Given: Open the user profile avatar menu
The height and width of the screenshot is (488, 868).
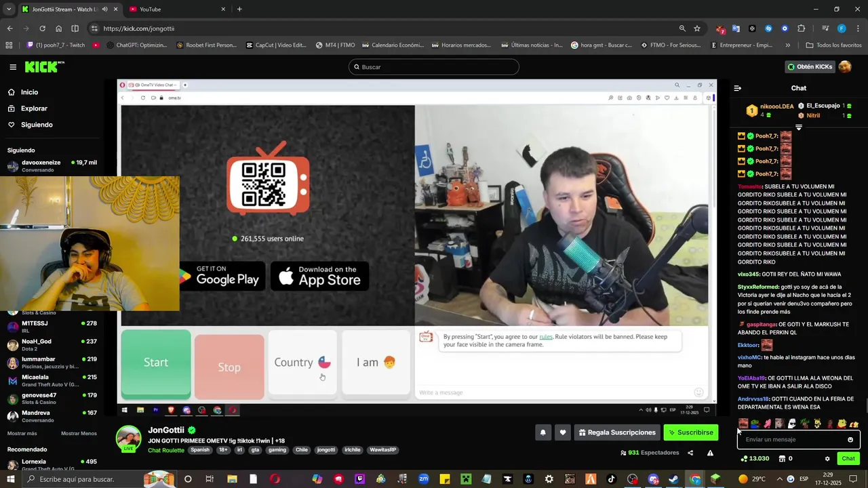Looking at the screenshot, I should point(845,66).
